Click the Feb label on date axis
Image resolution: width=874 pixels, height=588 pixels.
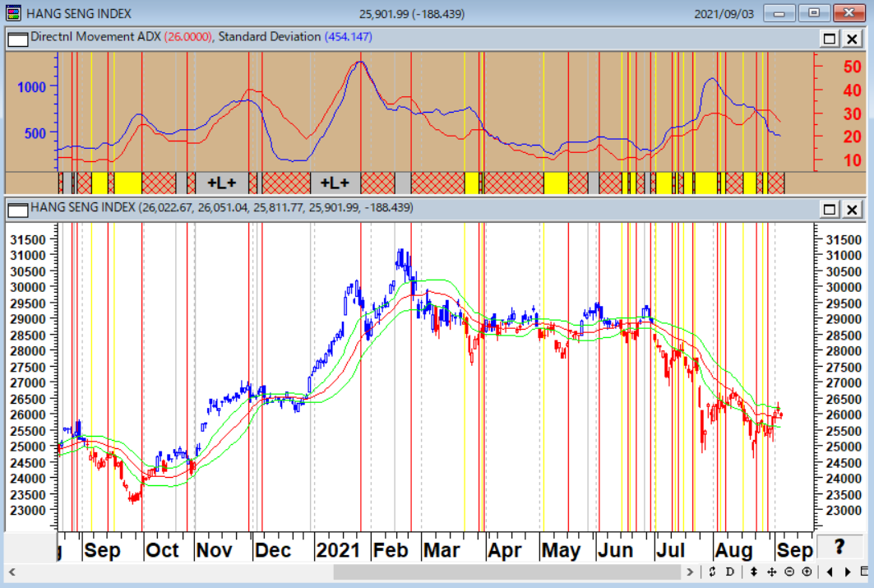click(391, 550)
